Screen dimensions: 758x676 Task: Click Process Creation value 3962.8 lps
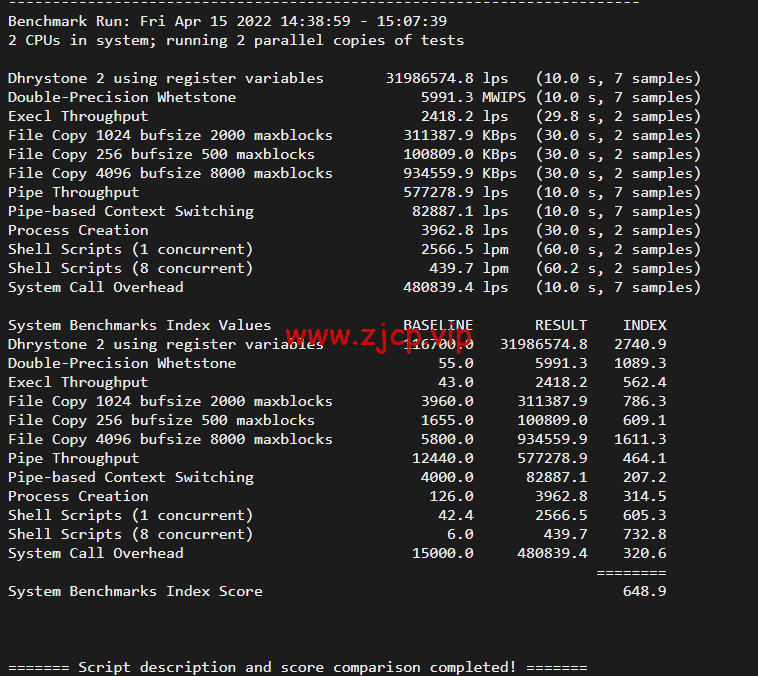tap(464, 230)
